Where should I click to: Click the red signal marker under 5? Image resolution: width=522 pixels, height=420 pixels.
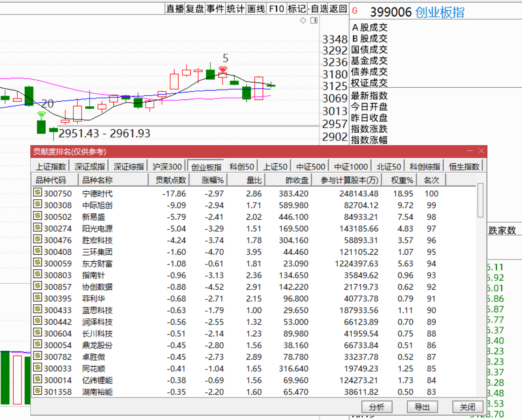pyautogui.click(x=223, y=70)
